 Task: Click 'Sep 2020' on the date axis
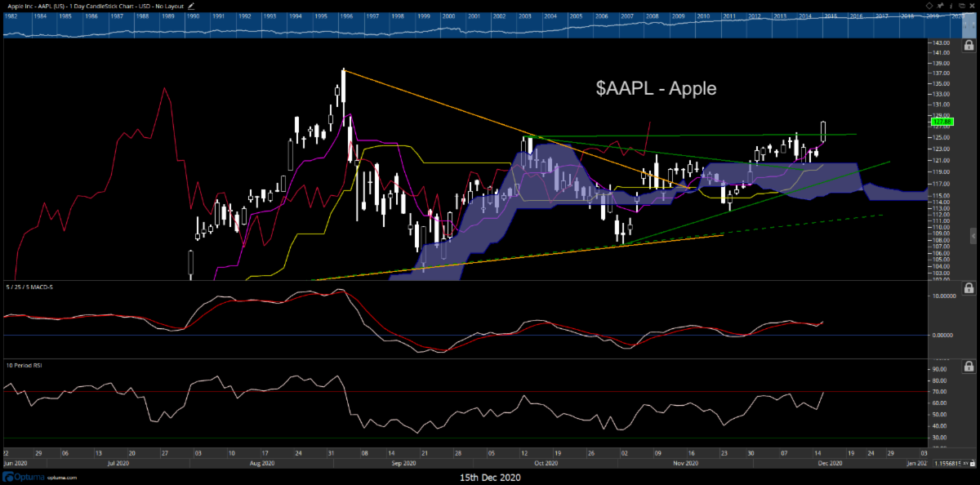(405, 463)
